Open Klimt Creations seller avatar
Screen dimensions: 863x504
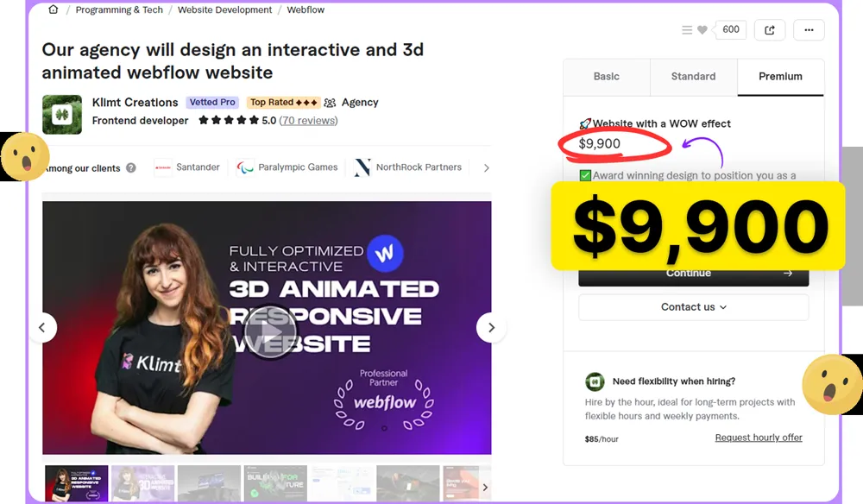62,115
